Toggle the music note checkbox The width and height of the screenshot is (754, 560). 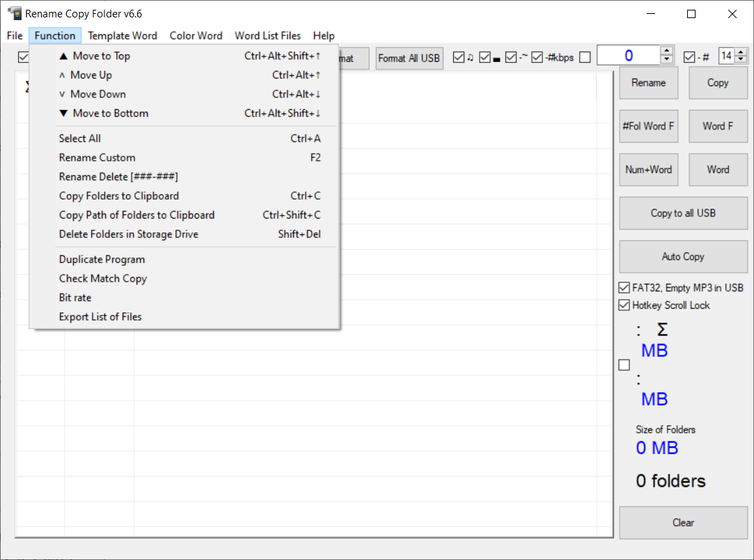point(459,58)
